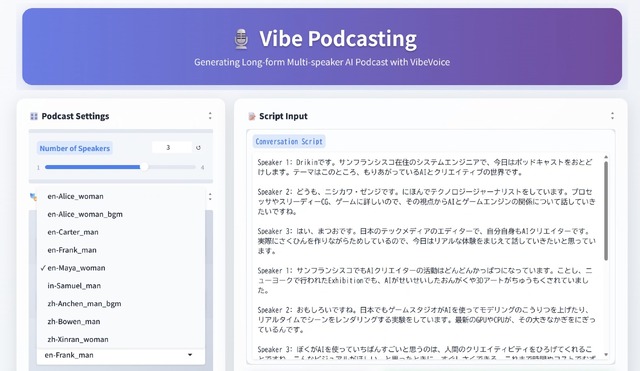Click the Generating Long-form Multi-speaker subtitle
This screenshot has height=371, width=640.
pyautogui.click(x=322, y=62)
